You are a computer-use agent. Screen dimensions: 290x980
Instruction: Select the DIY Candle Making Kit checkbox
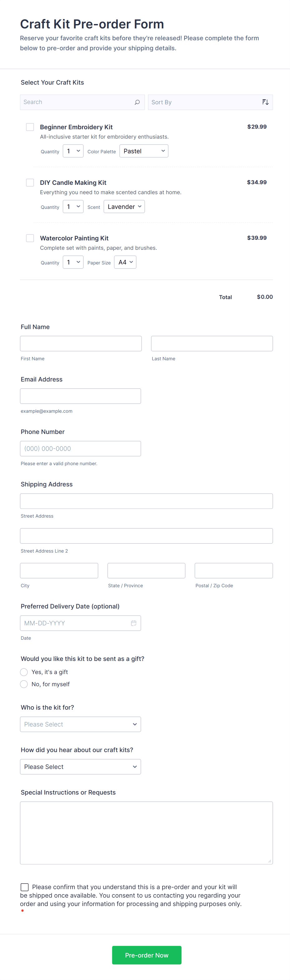30,182
